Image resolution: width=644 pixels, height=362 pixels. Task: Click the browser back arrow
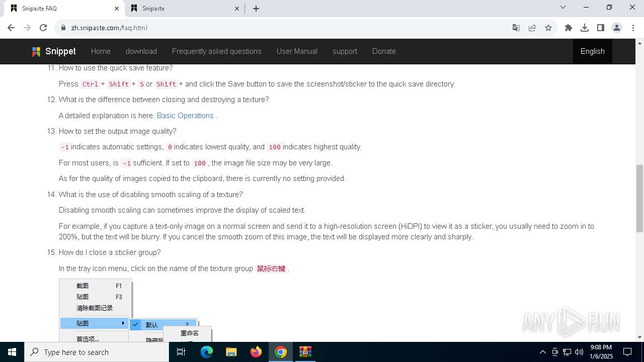click(11, 28)
